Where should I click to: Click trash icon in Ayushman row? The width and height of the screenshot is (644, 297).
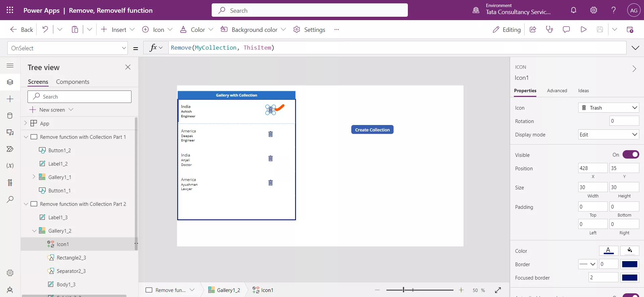[270, 183]
